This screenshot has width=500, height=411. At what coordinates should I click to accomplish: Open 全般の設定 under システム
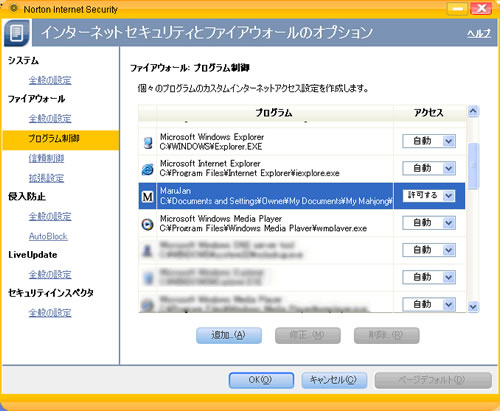click(50, 80)
